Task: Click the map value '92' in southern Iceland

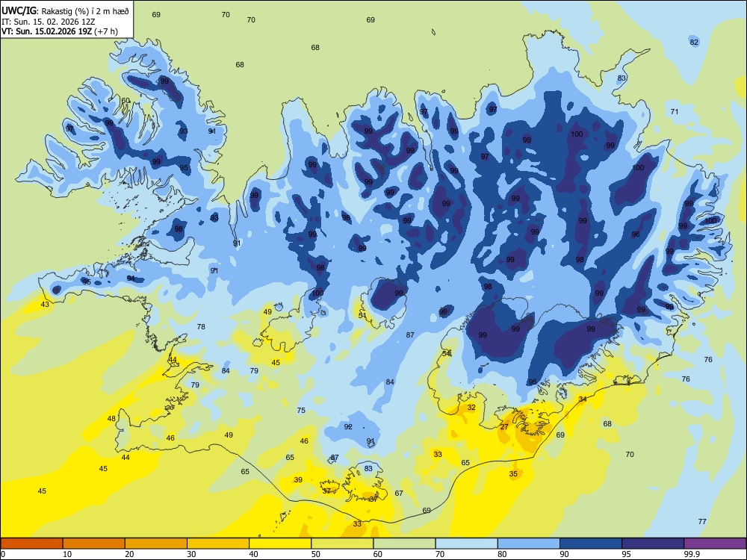Action: point(348,426)
